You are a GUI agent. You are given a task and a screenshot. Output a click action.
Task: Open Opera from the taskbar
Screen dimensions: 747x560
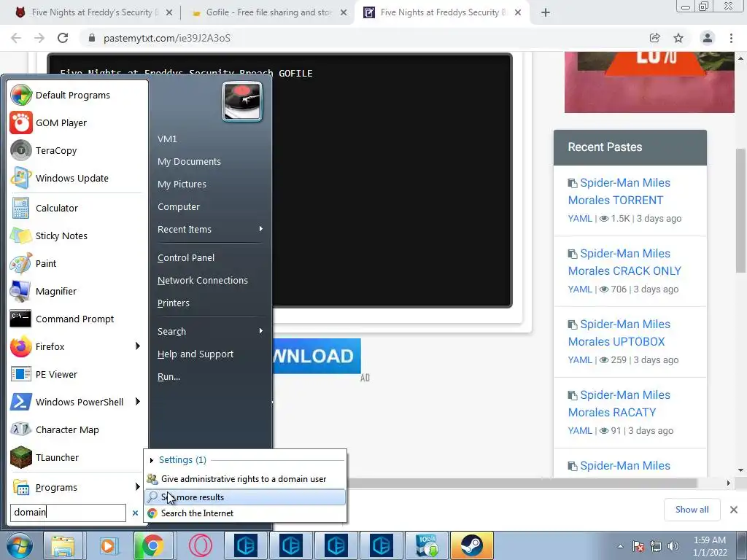tap(200, 545)
